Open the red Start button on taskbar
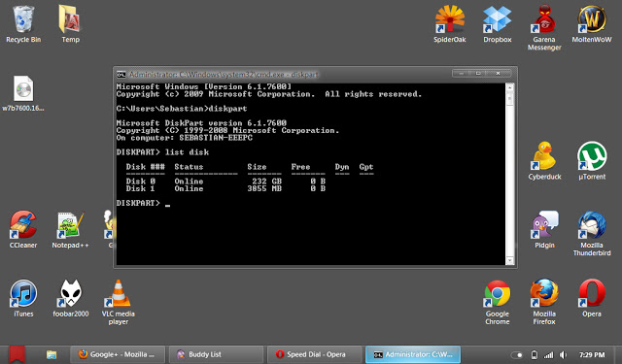 [17, 354]
